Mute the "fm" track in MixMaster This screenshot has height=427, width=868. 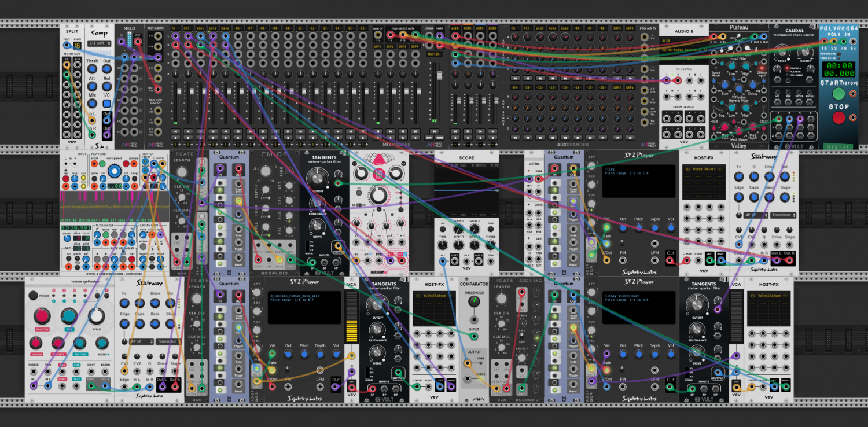point(176,131)
